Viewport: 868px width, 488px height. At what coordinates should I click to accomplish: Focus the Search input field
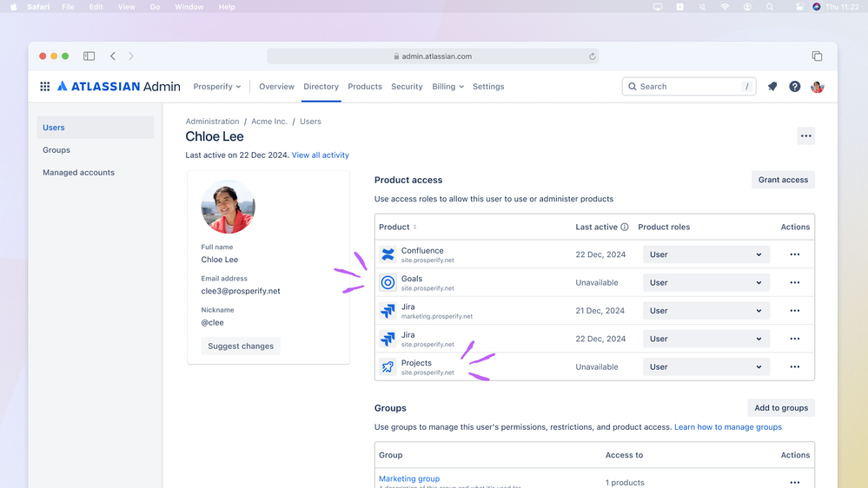[x=689, y=86]
